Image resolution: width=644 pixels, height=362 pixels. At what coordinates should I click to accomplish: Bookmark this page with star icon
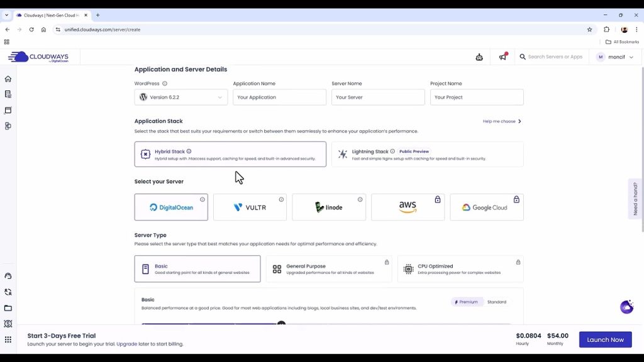(x=589, y=30)
